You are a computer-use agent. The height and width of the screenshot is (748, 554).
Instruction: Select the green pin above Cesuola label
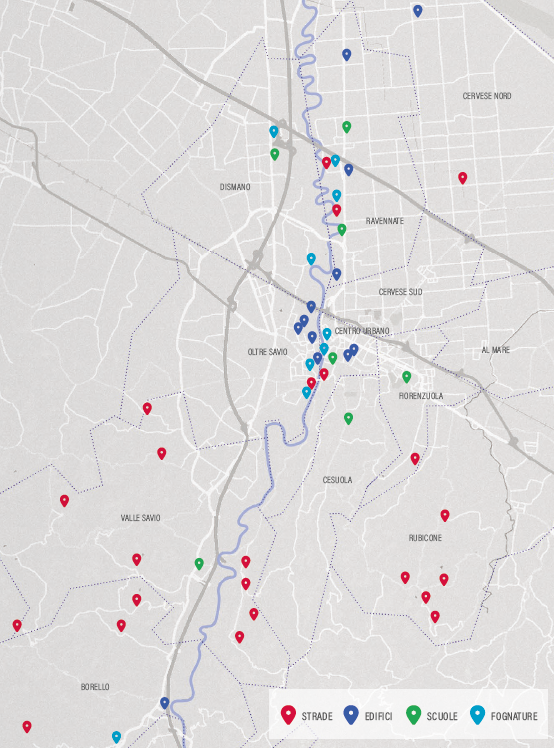click(348, 418)
